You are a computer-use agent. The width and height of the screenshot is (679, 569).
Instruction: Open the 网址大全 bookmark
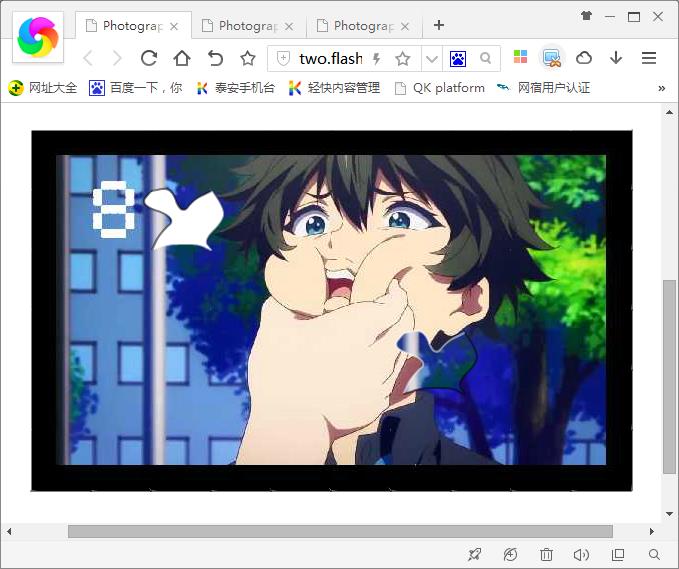coord(43,88)
